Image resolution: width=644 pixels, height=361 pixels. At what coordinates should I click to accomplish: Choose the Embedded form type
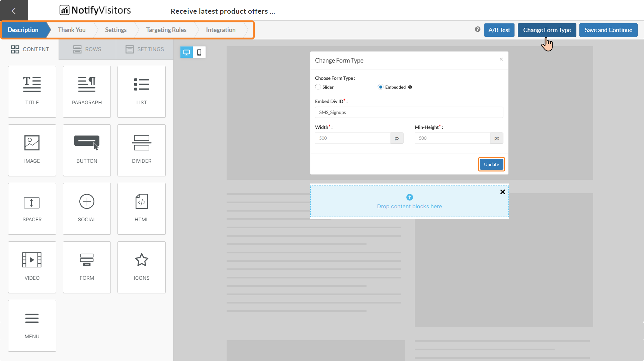tap(381, 87)
